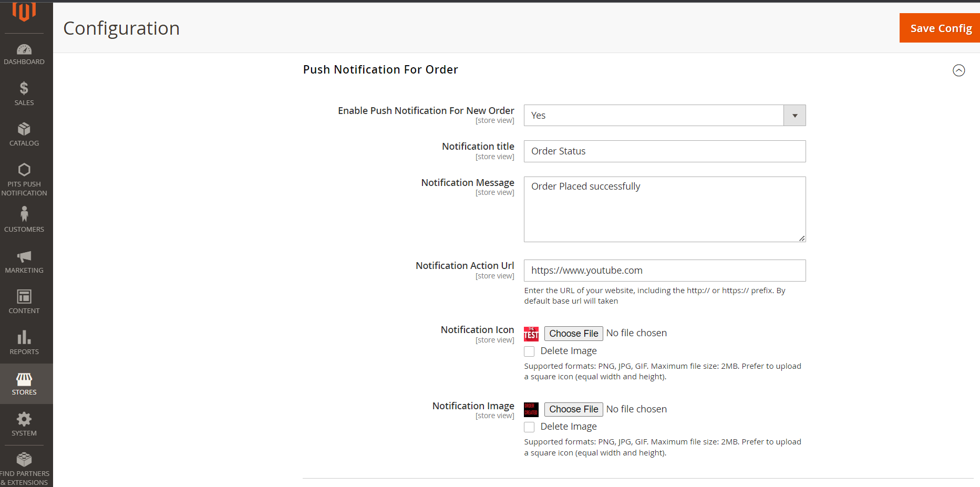
Task: Open the Marketing megaphone icon
Action: (24, 257)
